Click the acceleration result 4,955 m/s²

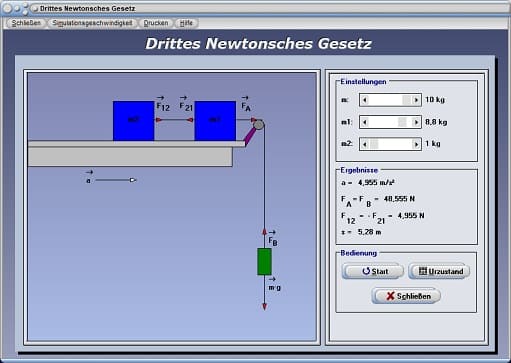tap(377, 183)
